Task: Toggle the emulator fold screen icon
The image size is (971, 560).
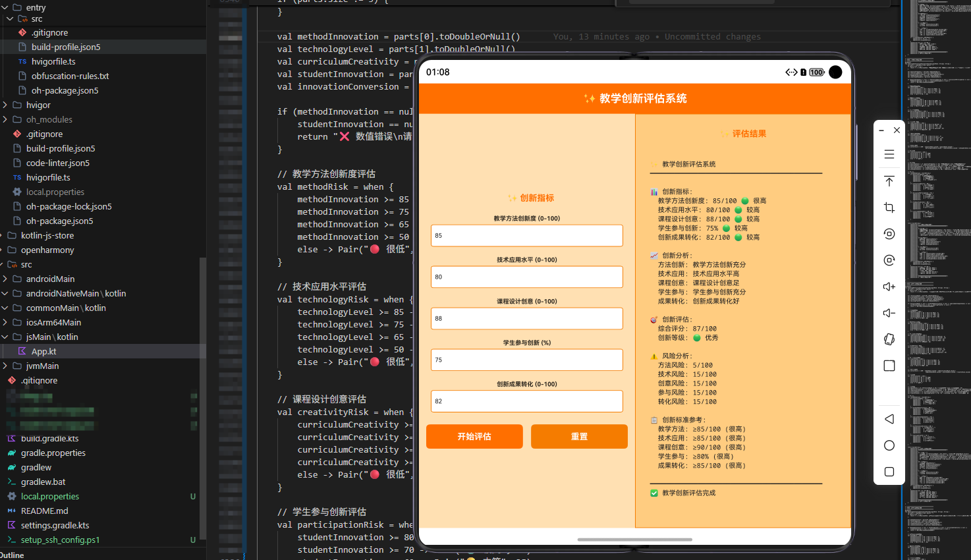Action: coord(889,366)
